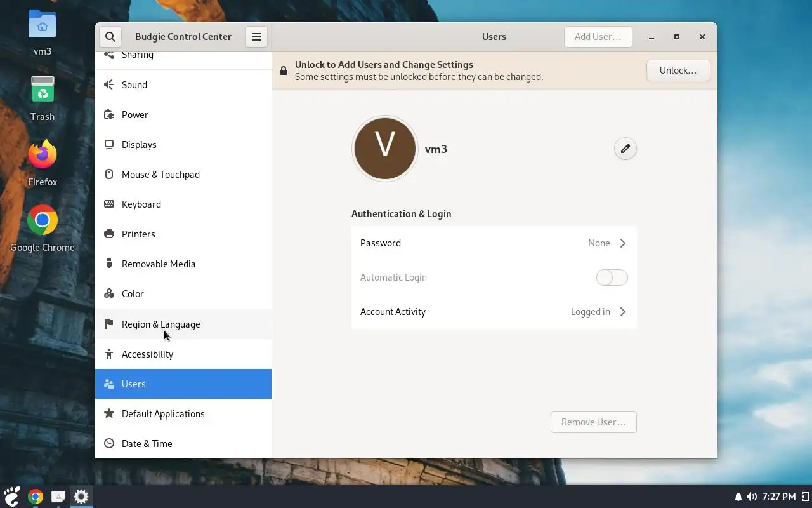Click the Color icon in sidebar

coord(109,293)
